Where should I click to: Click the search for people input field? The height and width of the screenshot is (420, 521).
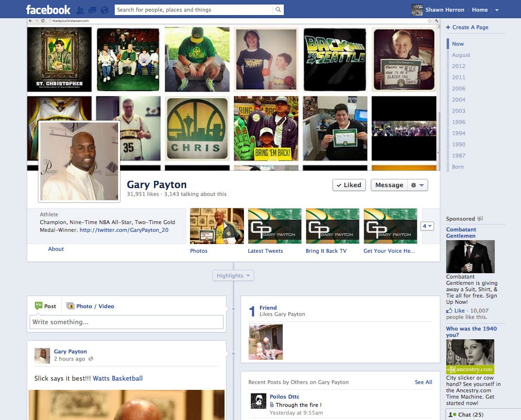193,10
